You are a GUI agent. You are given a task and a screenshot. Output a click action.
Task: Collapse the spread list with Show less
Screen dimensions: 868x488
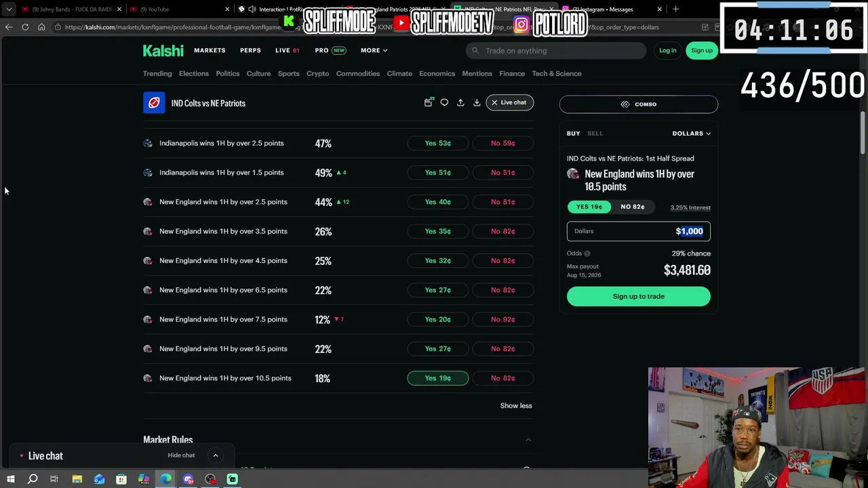click(x=516, y=405)
